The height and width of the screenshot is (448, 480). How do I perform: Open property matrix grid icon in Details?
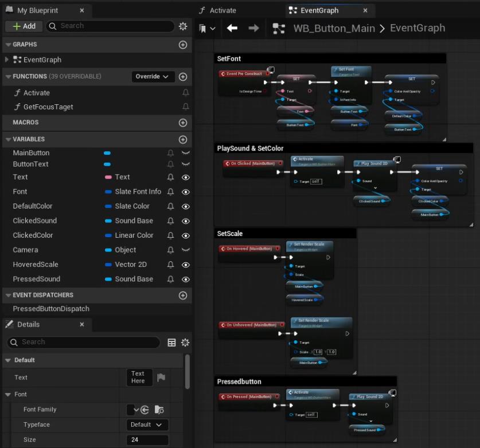pos(171,343)
